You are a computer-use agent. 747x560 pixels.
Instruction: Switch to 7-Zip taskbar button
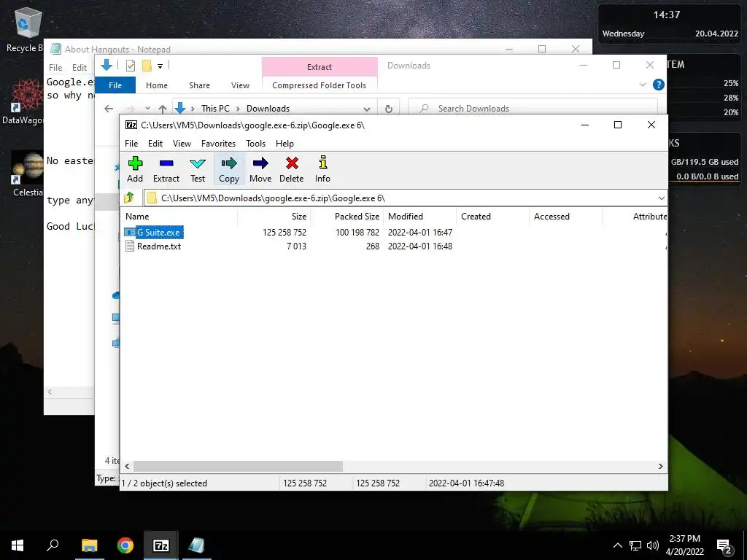[x=161, y=545]
